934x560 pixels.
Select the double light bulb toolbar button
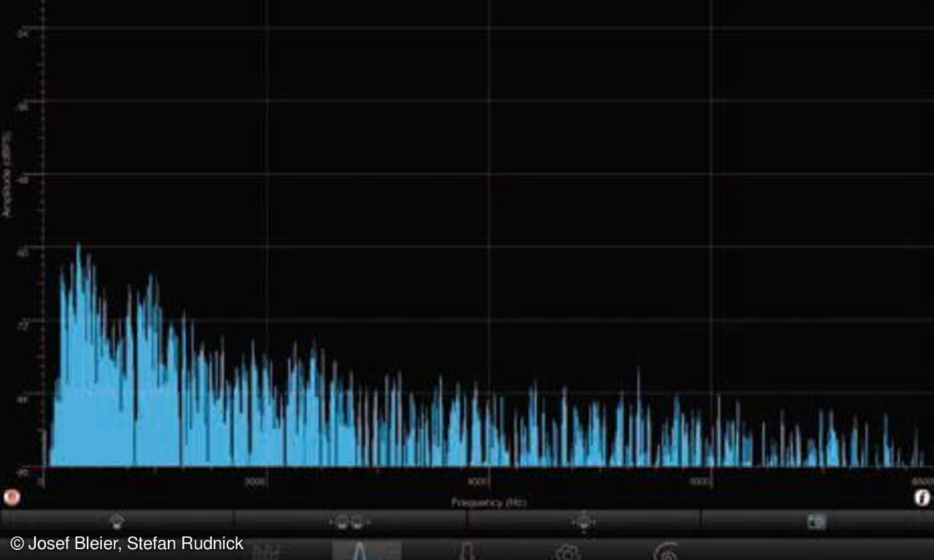(x=350, y=520)
